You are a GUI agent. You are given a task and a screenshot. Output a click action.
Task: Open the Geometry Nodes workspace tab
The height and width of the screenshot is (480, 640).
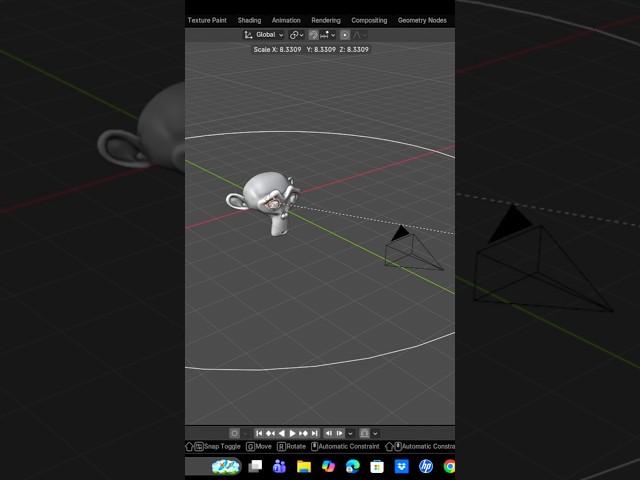point(422,20)
